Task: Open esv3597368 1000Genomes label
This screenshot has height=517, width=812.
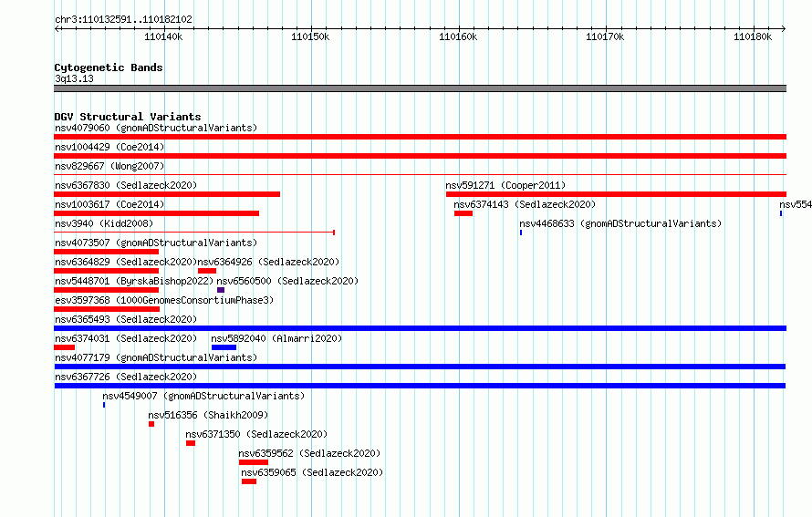Action: 164,300
